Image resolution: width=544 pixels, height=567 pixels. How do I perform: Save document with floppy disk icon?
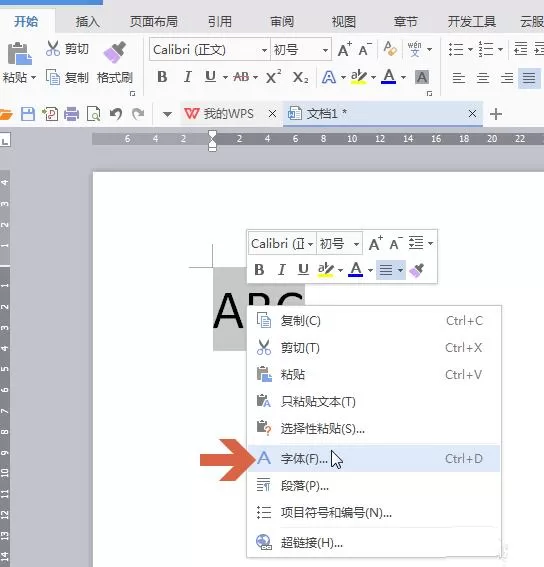coord(28,114)
